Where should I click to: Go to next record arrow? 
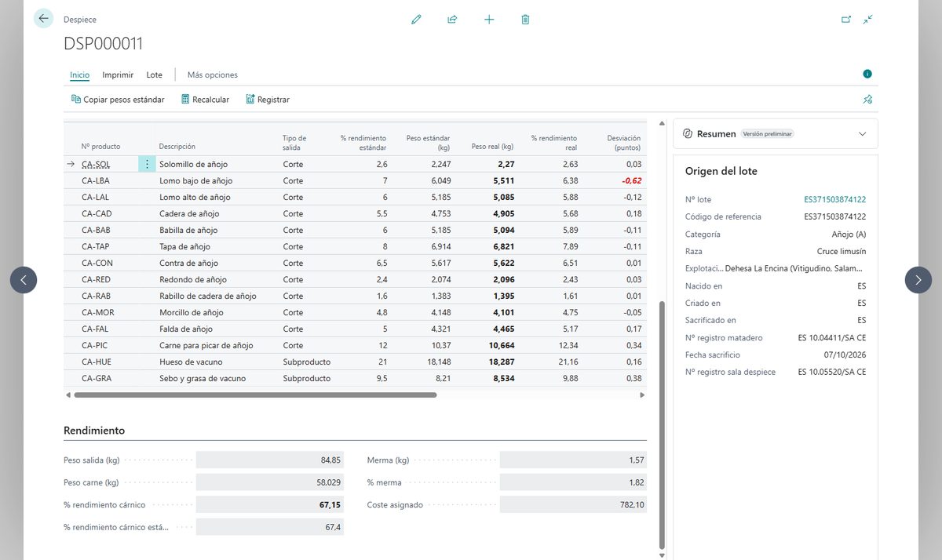coord(918,280)
